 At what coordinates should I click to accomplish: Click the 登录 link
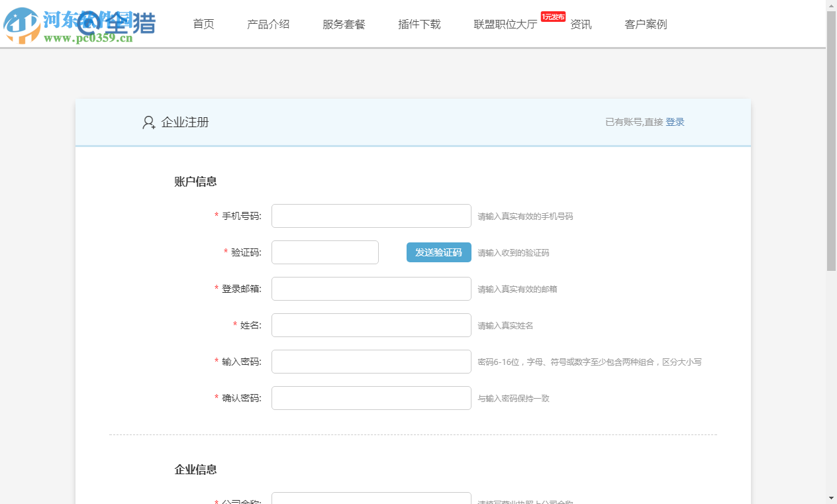(x=675, y=122)
